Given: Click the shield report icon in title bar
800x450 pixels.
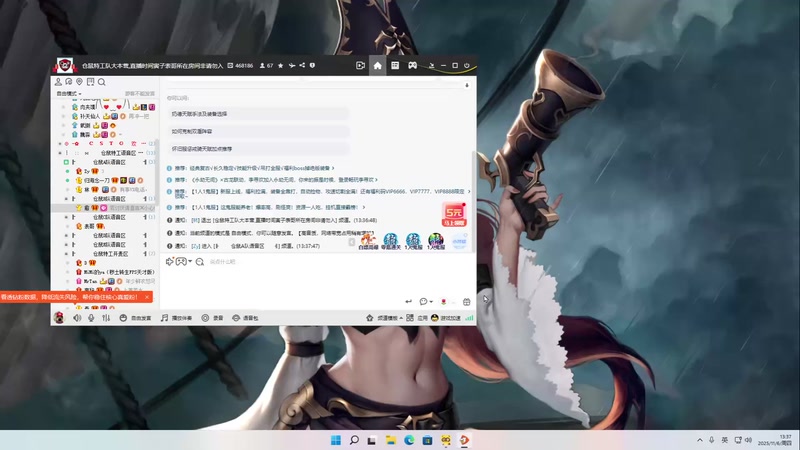Looking at the screenshot, I should [x=312, y=65].
